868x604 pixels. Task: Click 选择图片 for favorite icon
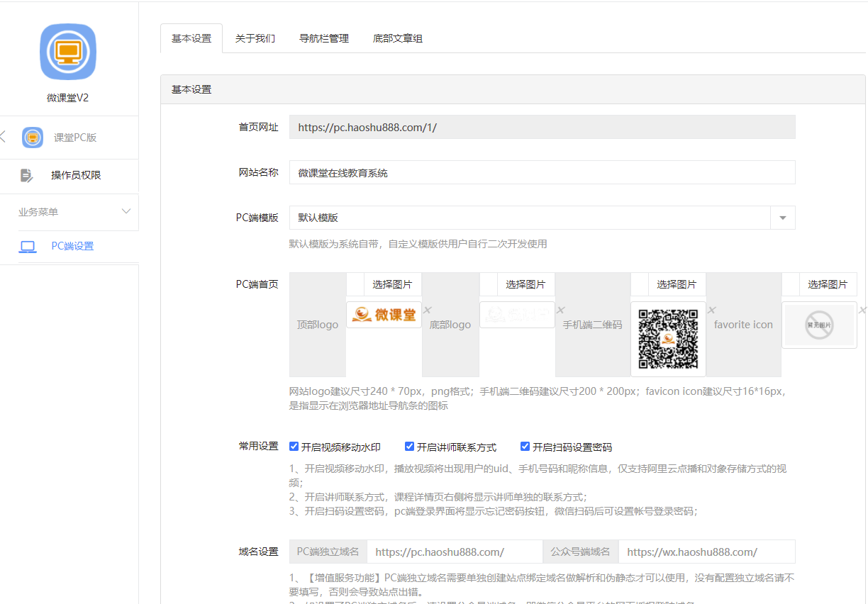coord(828,284)
